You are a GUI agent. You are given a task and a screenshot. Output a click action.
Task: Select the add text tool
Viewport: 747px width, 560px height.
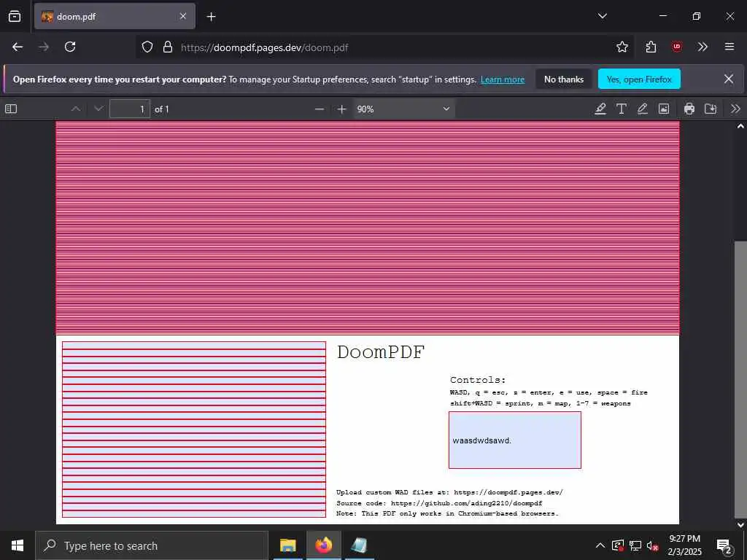pyautogui.click(x=622, y=109)
